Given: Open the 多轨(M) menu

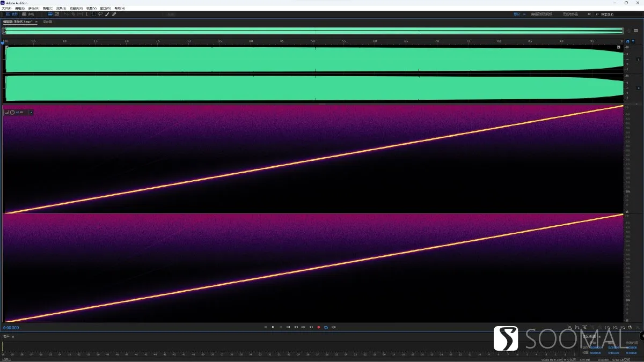Looking at the screenshot, I should (x=34, y=8).
